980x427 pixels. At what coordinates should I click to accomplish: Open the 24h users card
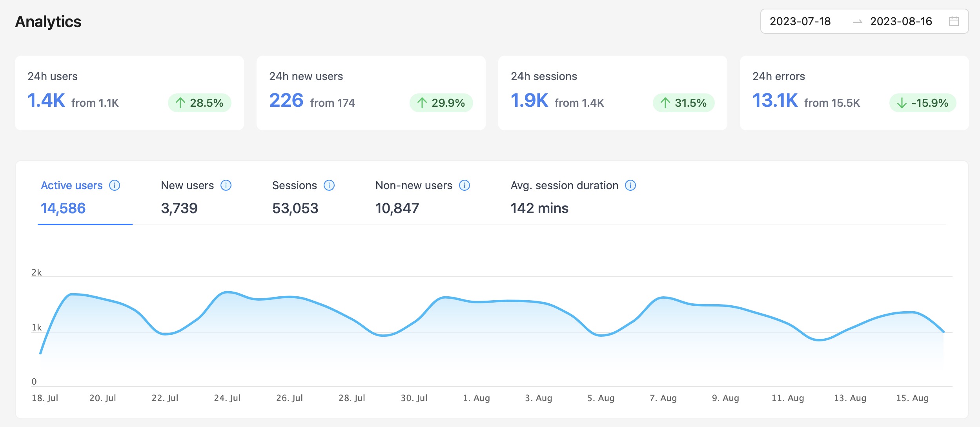coord(129,93)
